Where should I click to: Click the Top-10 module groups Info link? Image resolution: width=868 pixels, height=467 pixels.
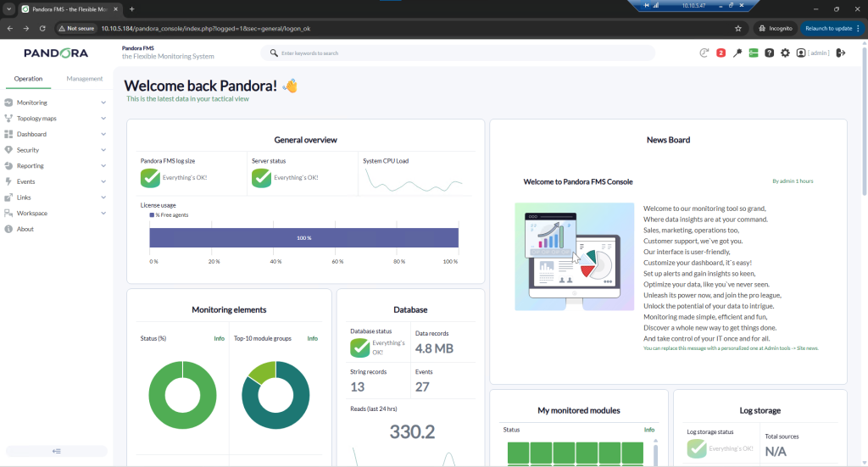pyautogui.click(x=313, y=338)
